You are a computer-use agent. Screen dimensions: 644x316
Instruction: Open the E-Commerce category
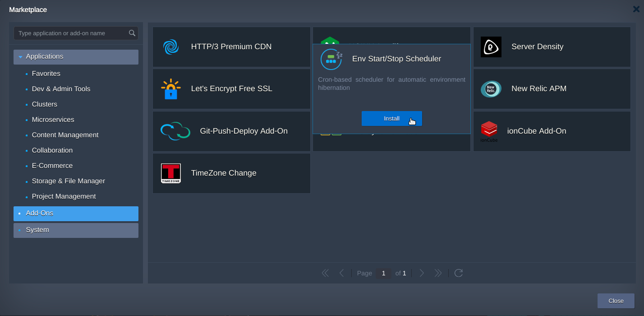tap(52, 166)
